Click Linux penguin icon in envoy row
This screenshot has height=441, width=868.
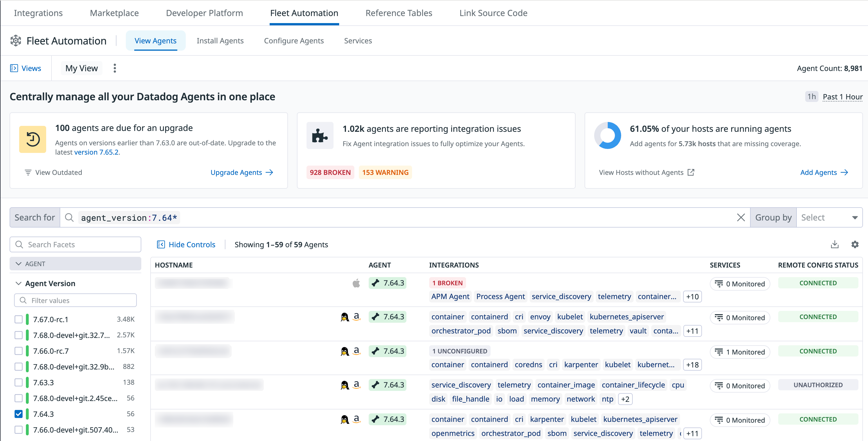tap(344, 317)
